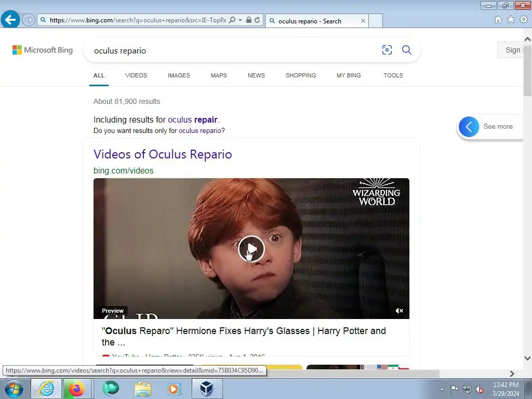Open Windows Media Player taskbar icon
Image resolution: width=532 pixels, height=399 pixels.
click(175, 389)
